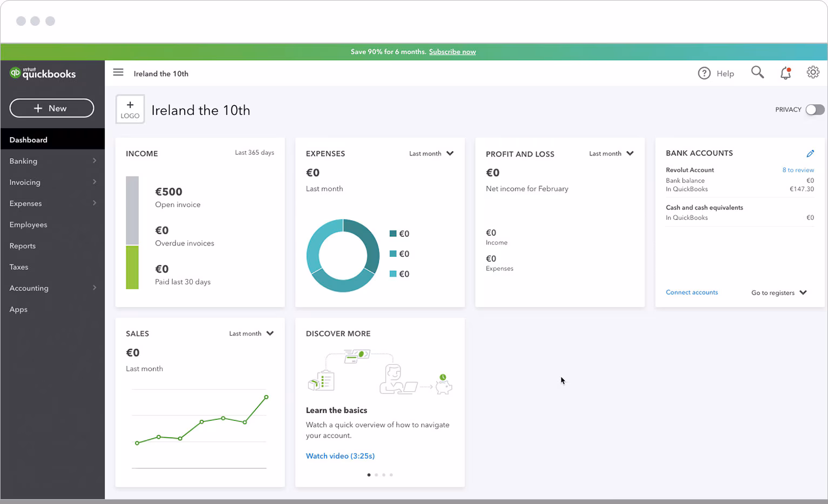Open the Watch video (3:25s) link

tap(340, 456)
